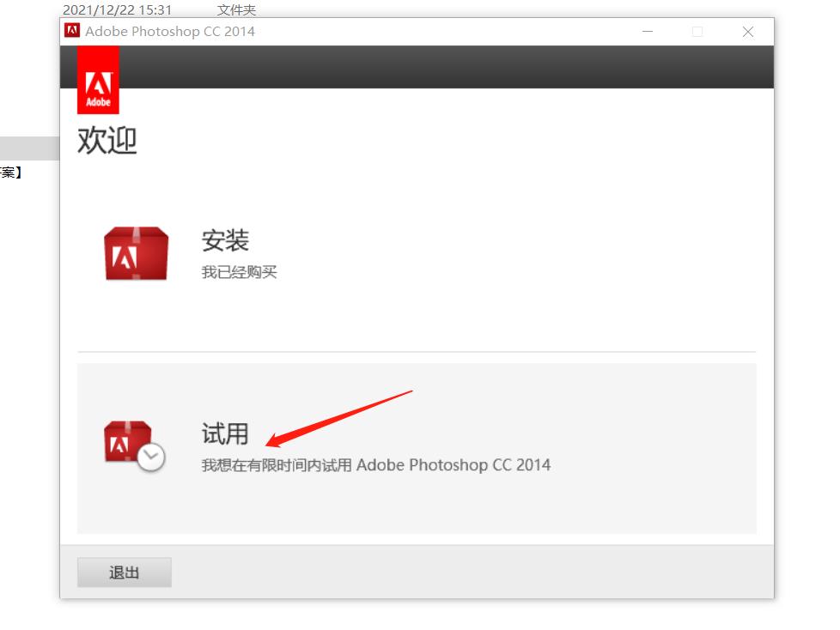Click the small Adobe icon in title bar
Image resolution: width=840 pixels, height=630 pixels.
click(x=73, y=32)
